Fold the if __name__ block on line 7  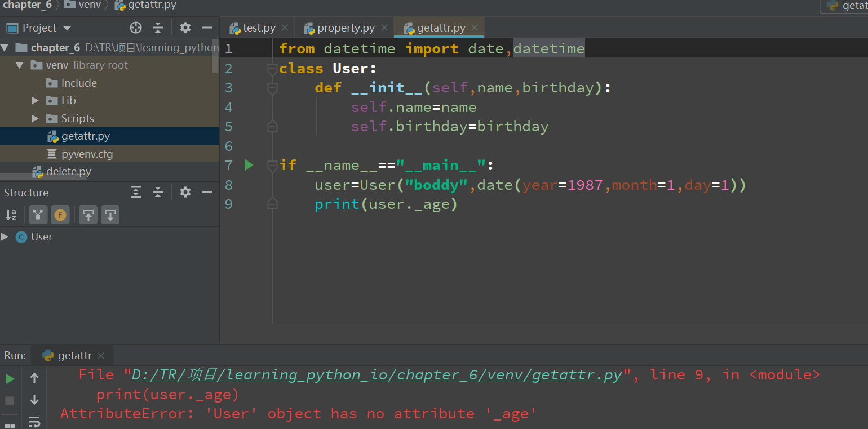pyautogui.click(x=272, y=165)
